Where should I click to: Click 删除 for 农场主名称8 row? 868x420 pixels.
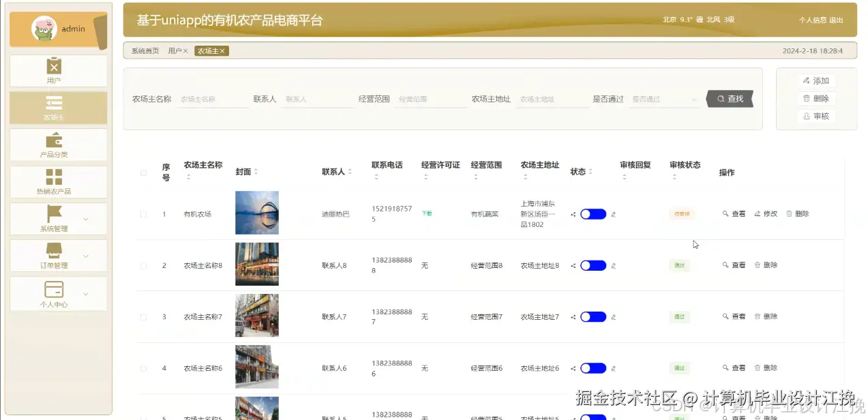click(766, 265)
